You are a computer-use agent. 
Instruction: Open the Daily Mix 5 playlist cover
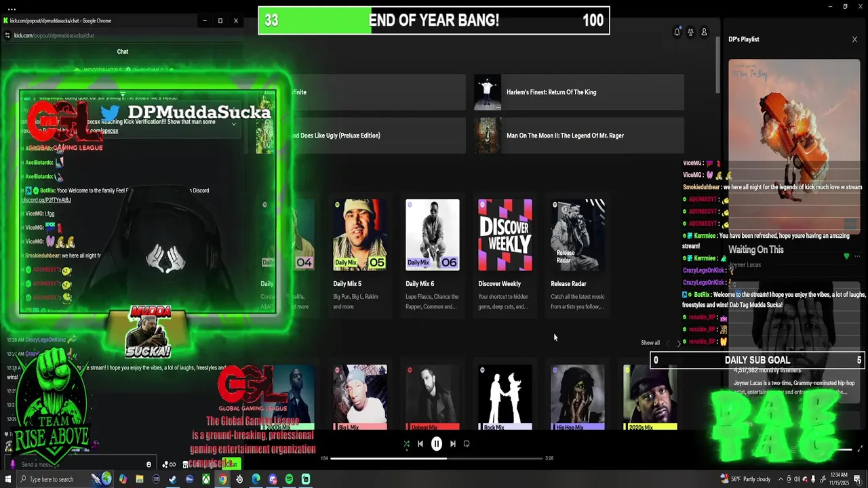(360, 235)
